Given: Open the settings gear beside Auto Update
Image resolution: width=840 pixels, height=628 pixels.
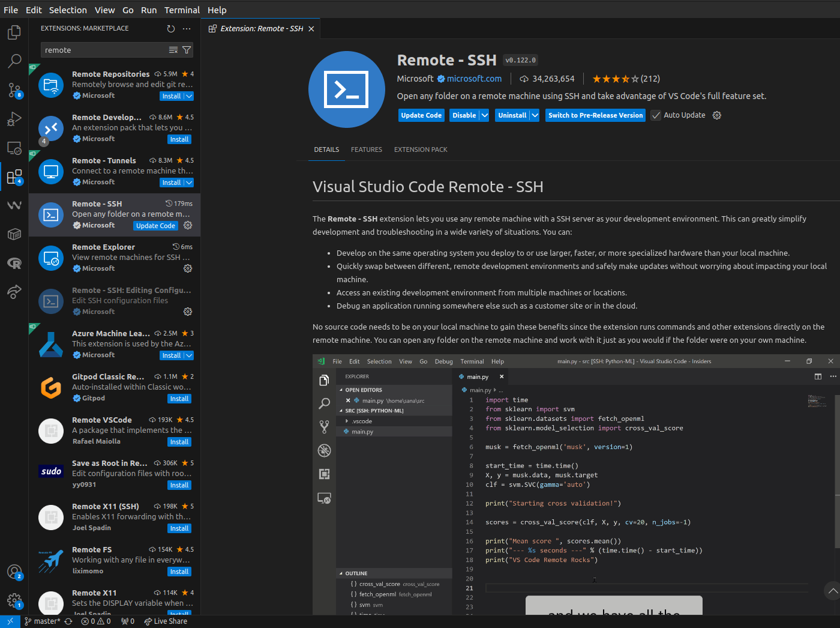Looking at the screenshot, I should 716,115.
